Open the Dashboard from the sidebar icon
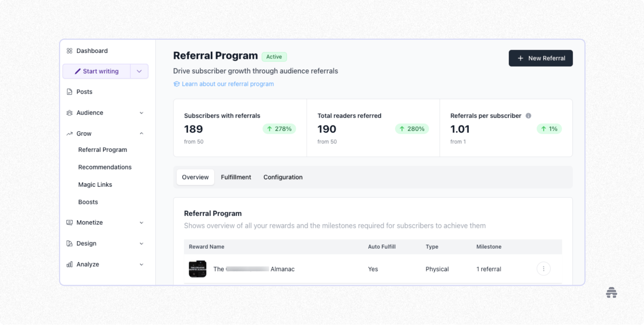 tap(69, 51)
